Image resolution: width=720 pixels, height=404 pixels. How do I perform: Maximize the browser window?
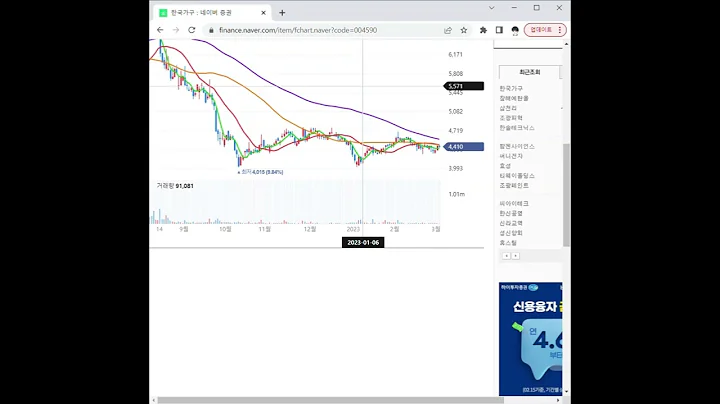[536, 8]
